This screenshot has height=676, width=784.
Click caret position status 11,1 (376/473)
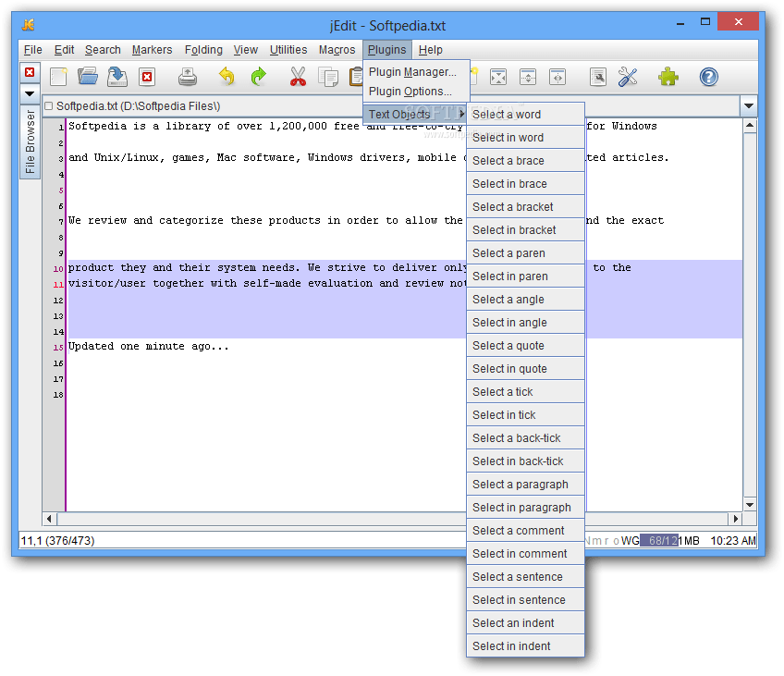[57, 540]
